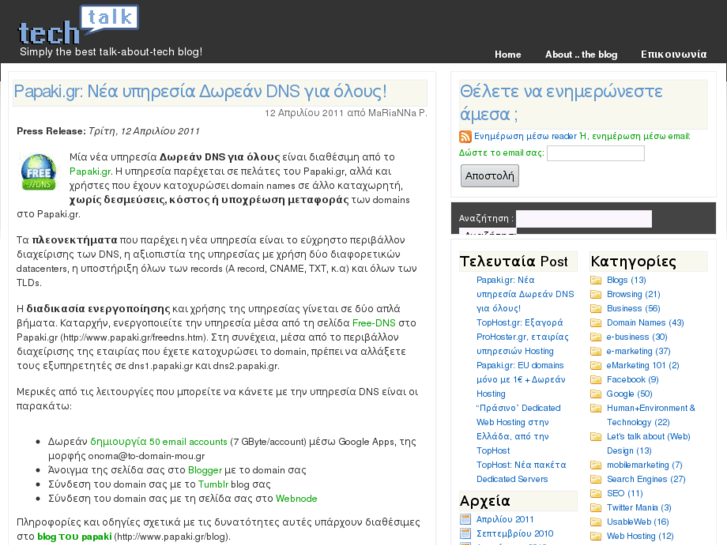This screenshot has height=545, width=727.
Task: Open the Σεπτεμβρίου 2010 archive
Action: [515, 534]
